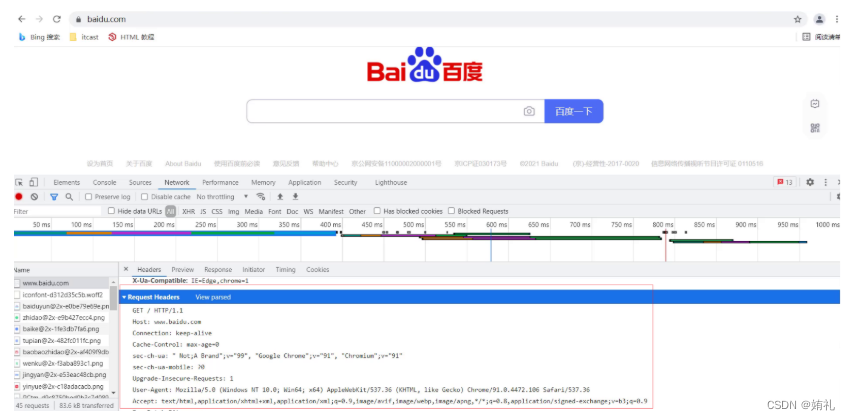Select iconfont-d312d35c5b.woff2 request
The height and width of the screenshot is (420, 850).
coord(61,295)
